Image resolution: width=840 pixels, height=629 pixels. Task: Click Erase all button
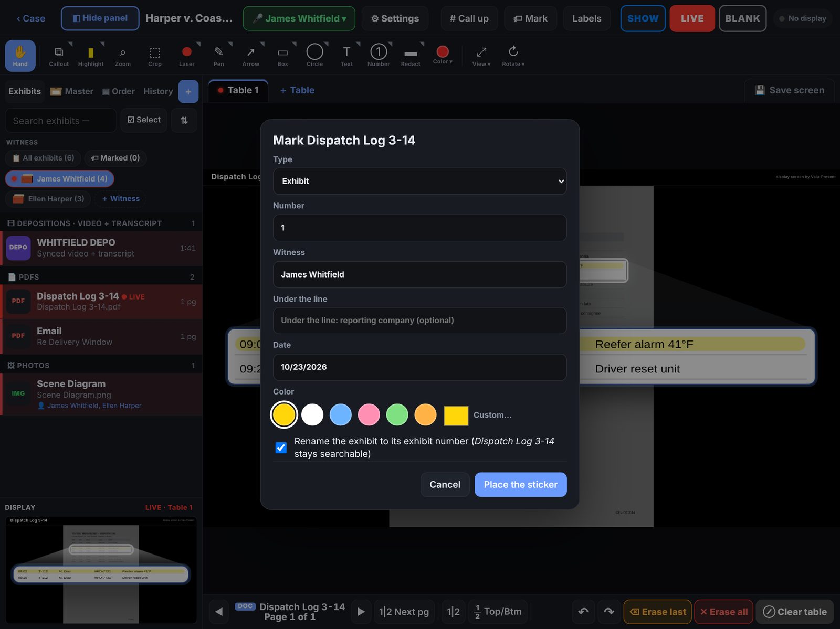coord(723,612)
